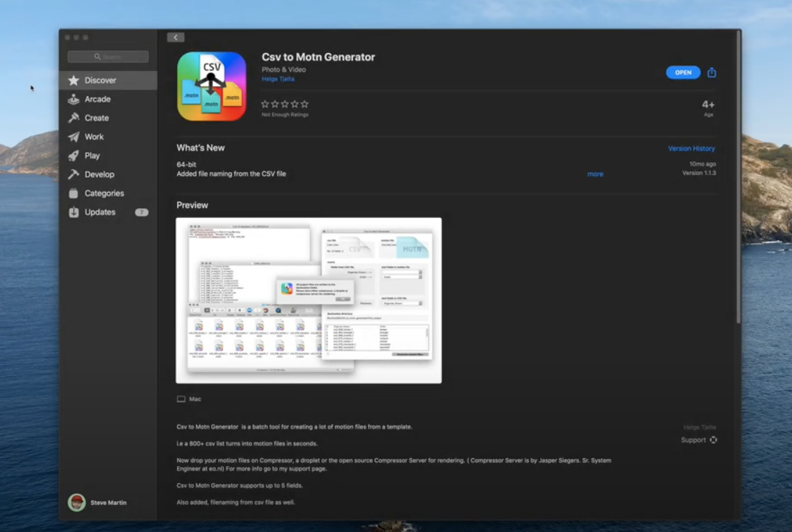Image resolution: width=792 pixels, height=532 pixels.
Task: Go to the Updates section
Action: coord(108,212)
